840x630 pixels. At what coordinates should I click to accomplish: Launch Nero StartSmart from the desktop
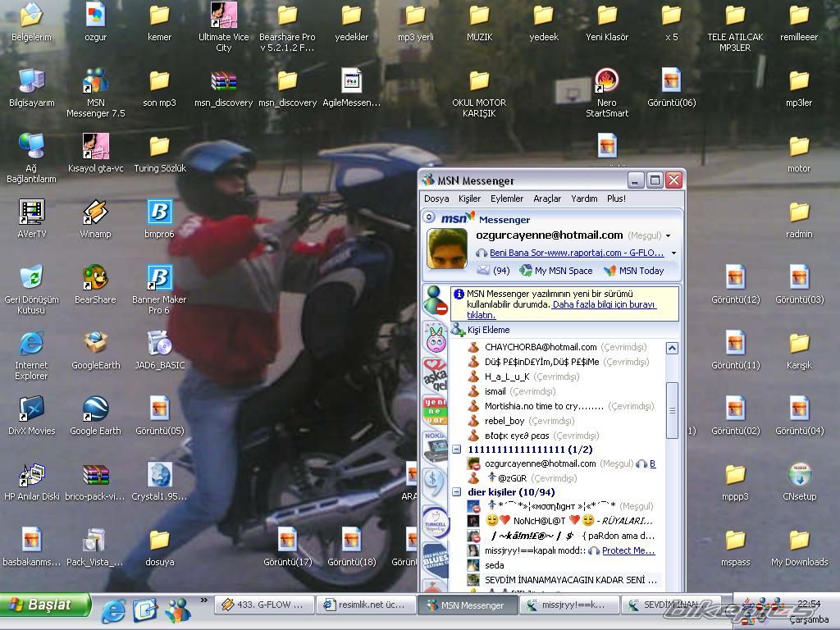point(607,93)
